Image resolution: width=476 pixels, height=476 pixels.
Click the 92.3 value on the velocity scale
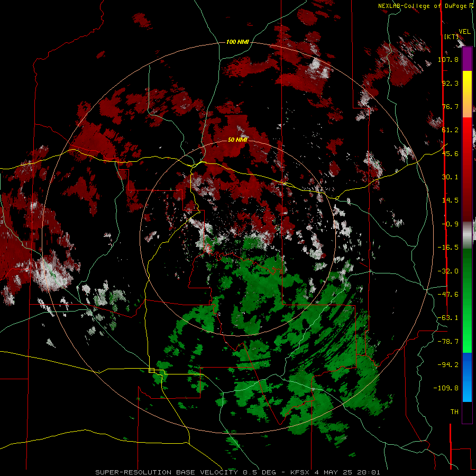450,83
